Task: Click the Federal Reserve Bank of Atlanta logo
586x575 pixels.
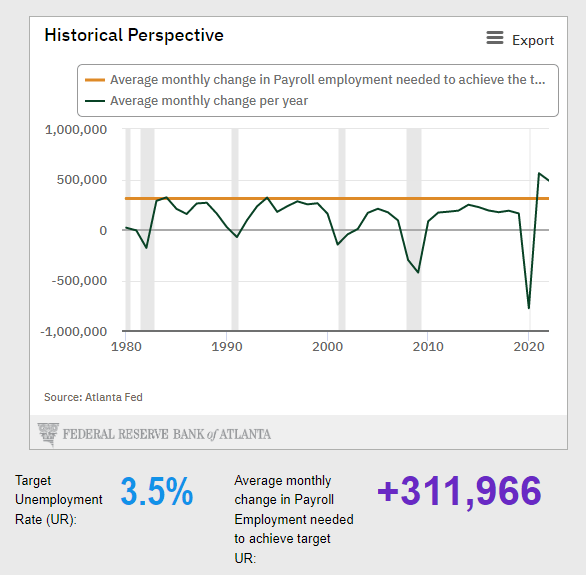Action: click(x=154, y=434)
